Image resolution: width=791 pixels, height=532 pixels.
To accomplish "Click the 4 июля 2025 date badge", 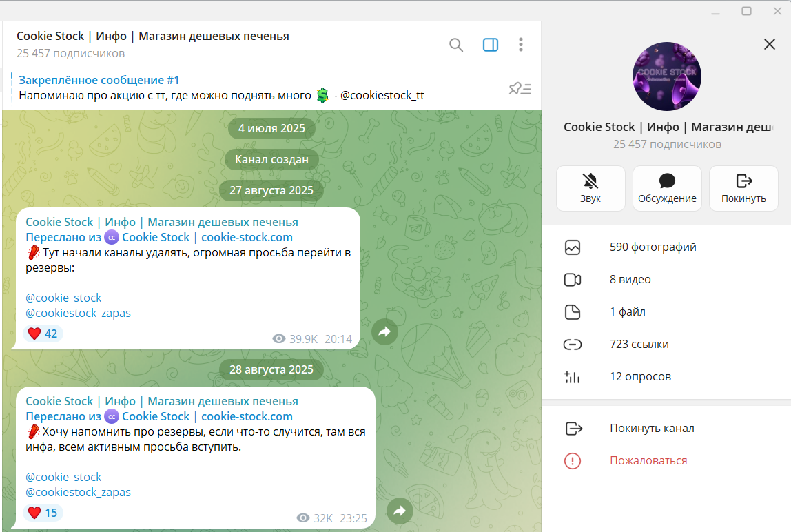I will click(x=271, y=128).
